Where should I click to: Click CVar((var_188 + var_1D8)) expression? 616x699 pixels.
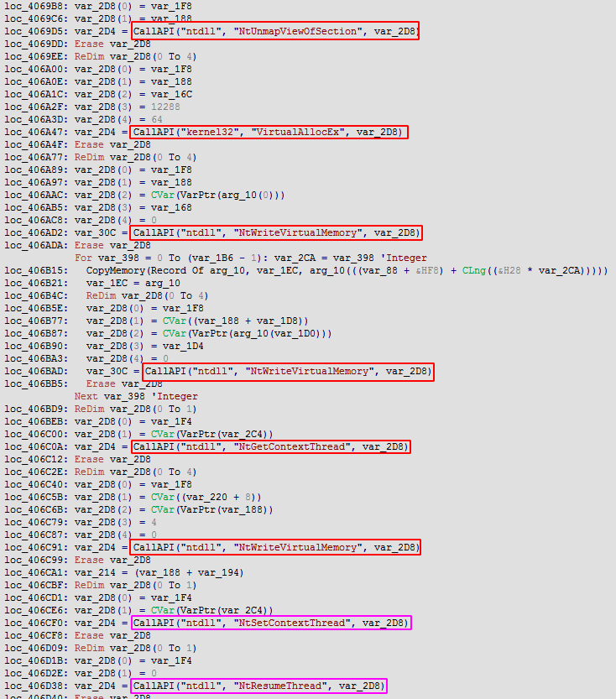coord(235,321)
